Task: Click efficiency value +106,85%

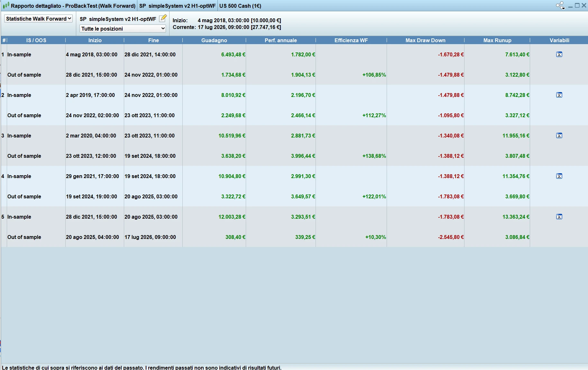Action: [374, 75]
